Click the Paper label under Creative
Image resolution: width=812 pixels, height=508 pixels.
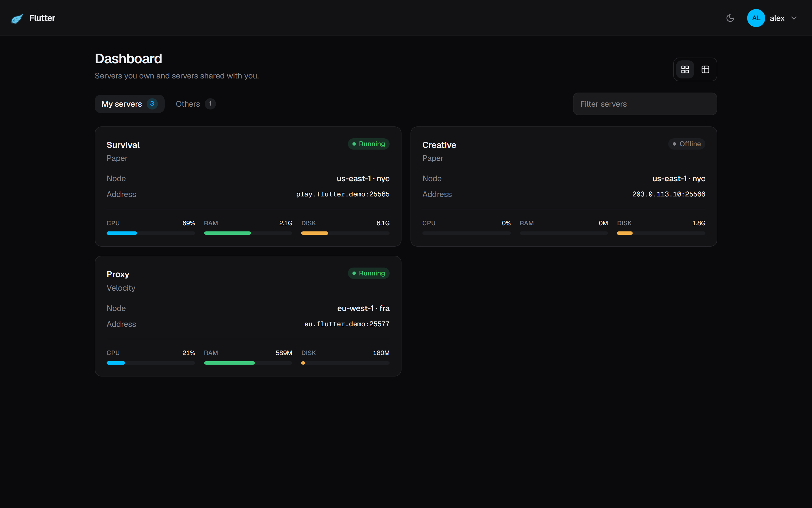[x=433, y=158]
